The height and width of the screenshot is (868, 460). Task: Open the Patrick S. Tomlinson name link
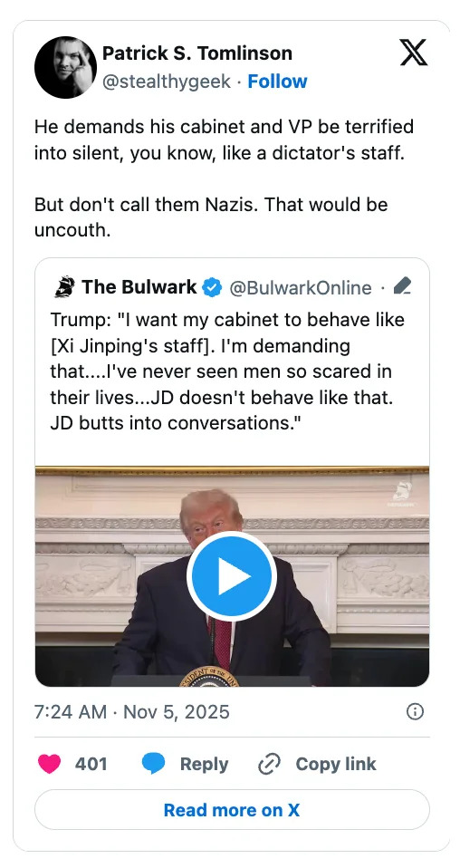pos(197,53)
